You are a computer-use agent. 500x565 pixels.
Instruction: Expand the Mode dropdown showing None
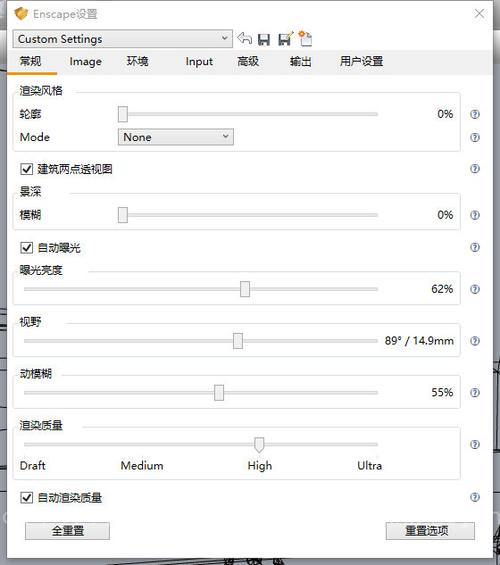coord(176,137)
